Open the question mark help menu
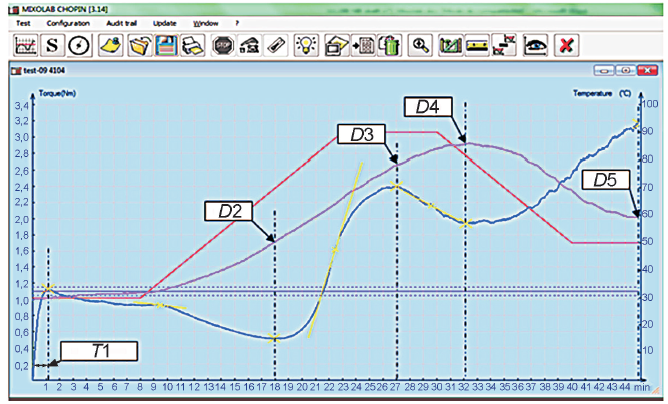The image size is (668, 404). coord(237,22)
